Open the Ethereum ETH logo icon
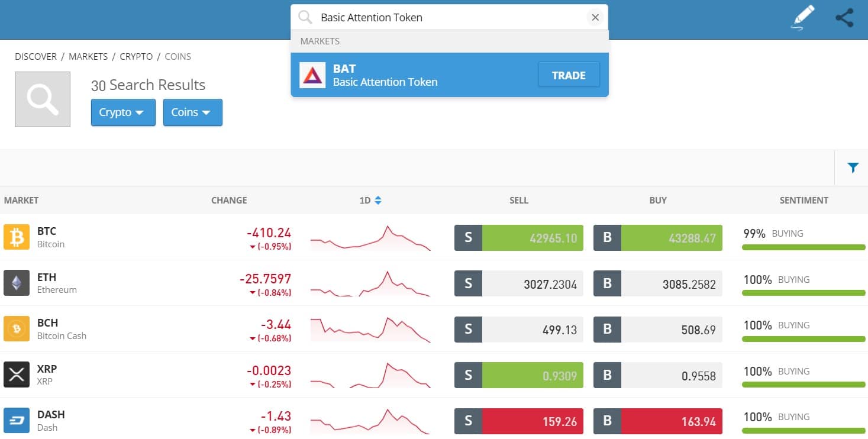 pyautogui.click(x=17, y=283)
